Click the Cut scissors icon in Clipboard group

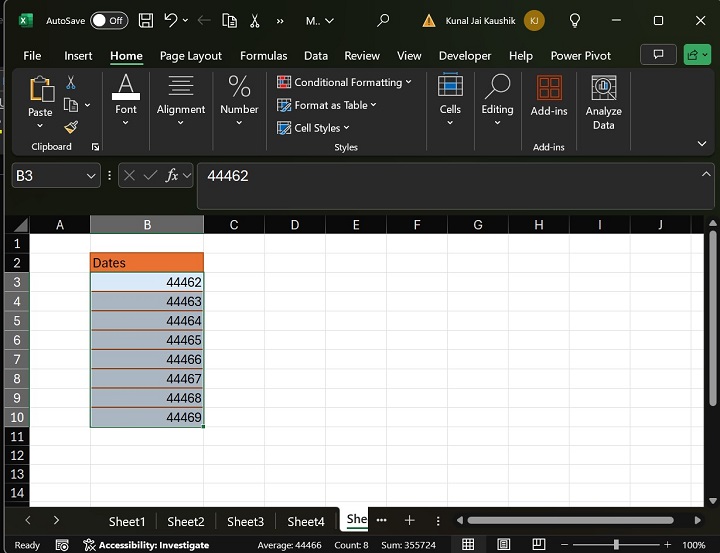71,82
